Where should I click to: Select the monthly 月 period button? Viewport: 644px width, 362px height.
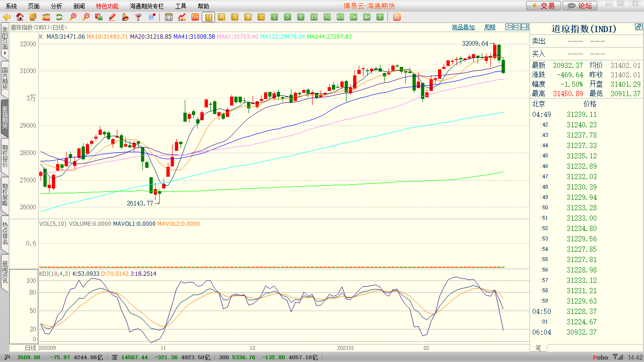point(235,17)
